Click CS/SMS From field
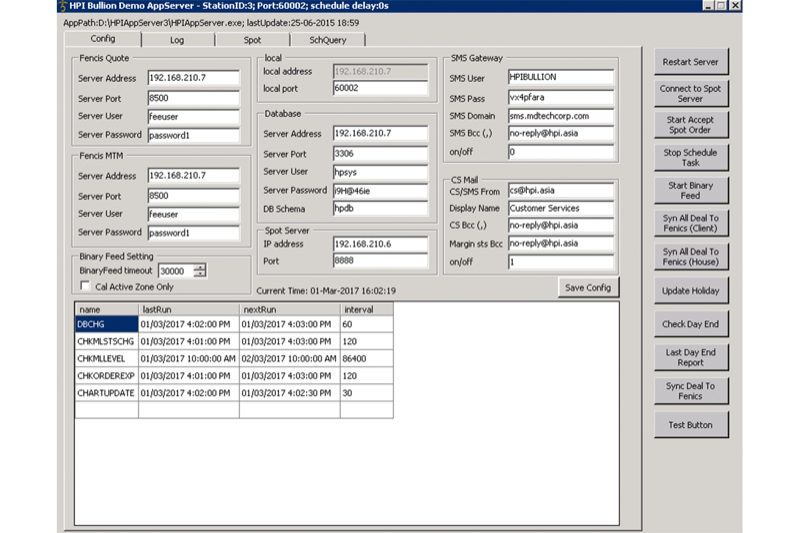The width and height of the screenshot is (800, 533). coord(561,190)
